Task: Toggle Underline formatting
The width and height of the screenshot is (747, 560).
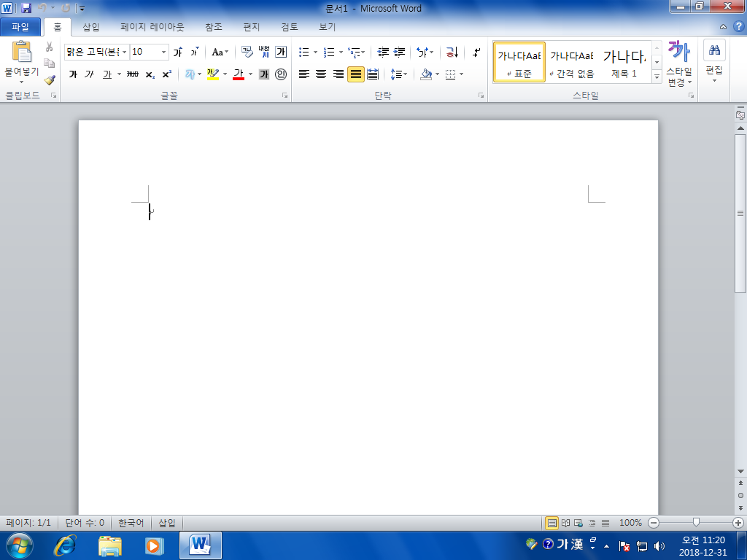Action: click(x=107, y=74)
